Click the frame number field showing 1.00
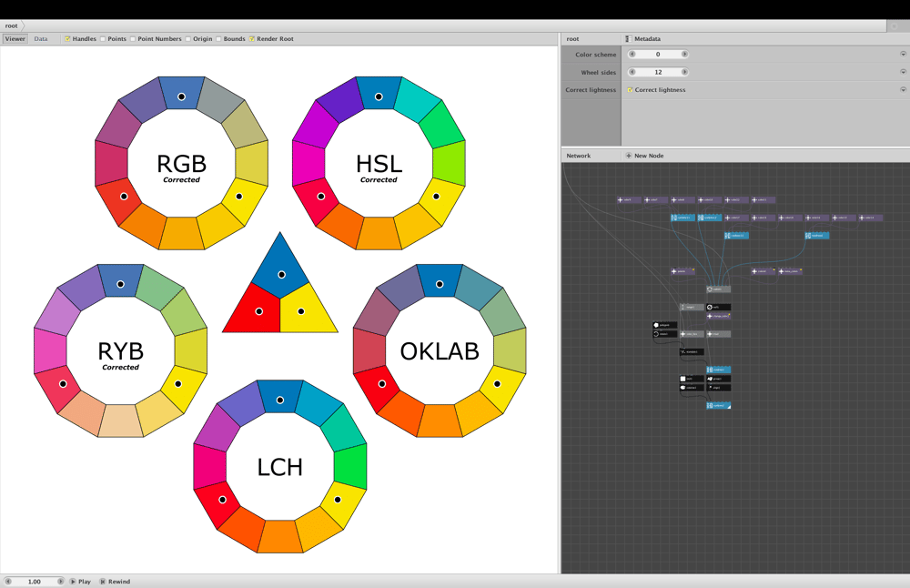910x588 pixels. [35, 581]
